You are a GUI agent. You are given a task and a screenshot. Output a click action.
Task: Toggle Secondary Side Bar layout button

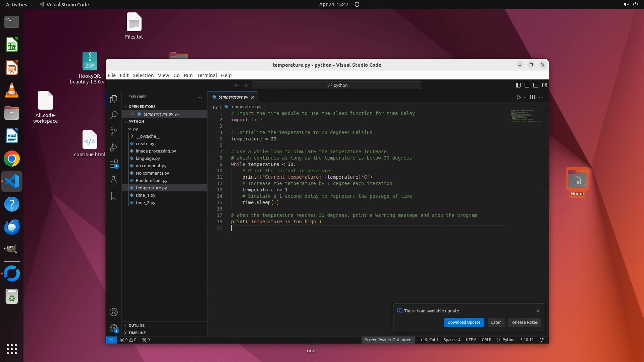(x=536, y=85)
